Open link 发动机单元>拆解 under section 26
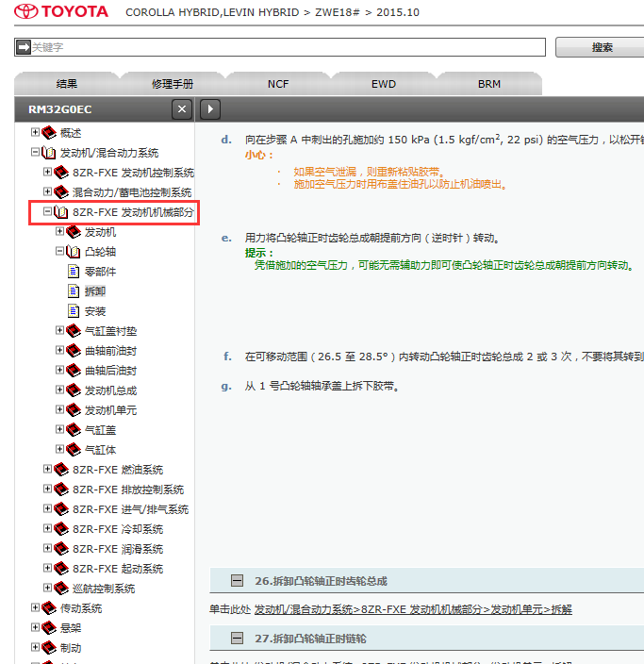Image resolution: width=644 pixels, height=664 pixels. click(413, 609)
